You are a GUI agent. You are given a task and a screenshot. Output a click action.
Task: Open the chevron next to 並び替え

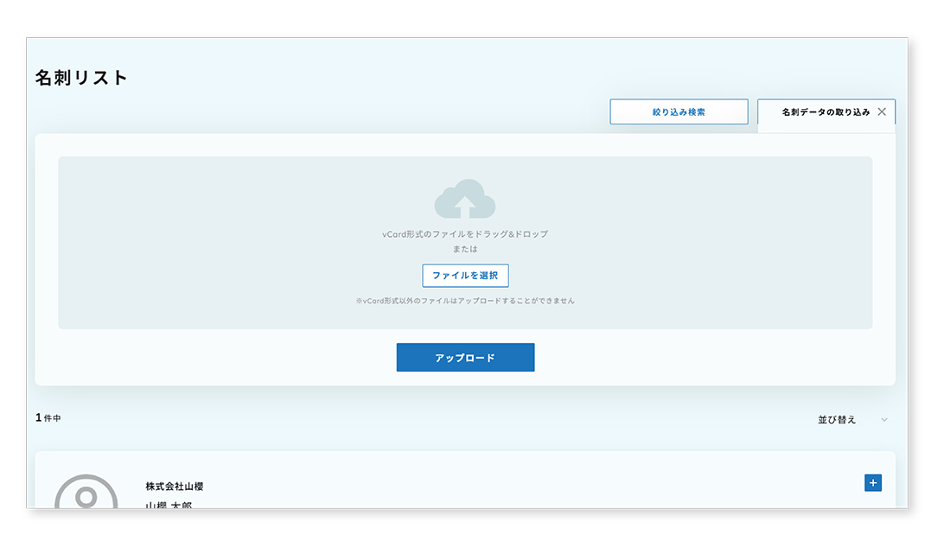(883, 419)
